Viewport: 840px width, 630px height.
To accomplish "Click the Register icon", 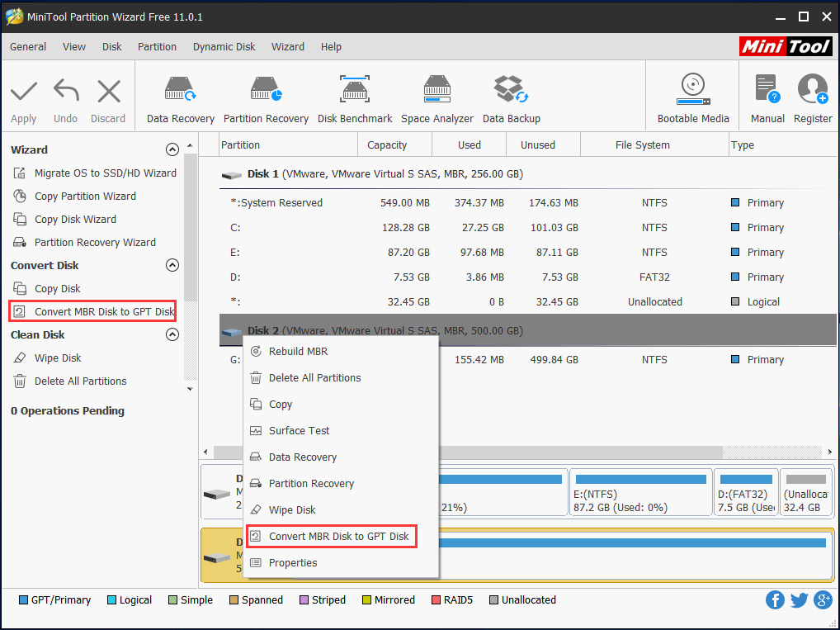I will [x=813, y=95].
